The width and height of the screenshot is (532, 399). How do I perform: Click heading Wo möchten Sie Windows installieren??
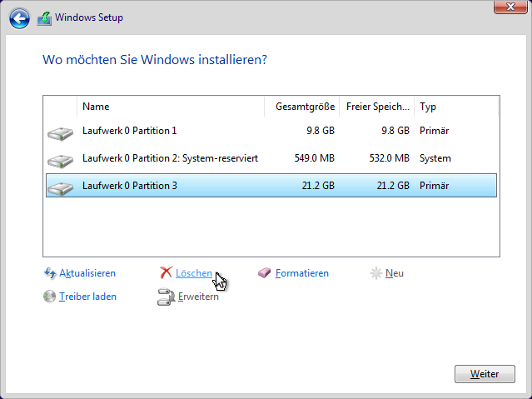[x=155, y=60]
